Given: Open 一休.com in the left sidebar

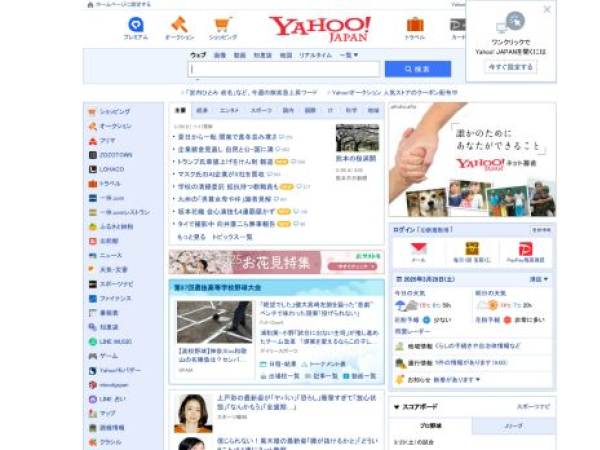Looking at the screenshot, I should pos(112,198).
